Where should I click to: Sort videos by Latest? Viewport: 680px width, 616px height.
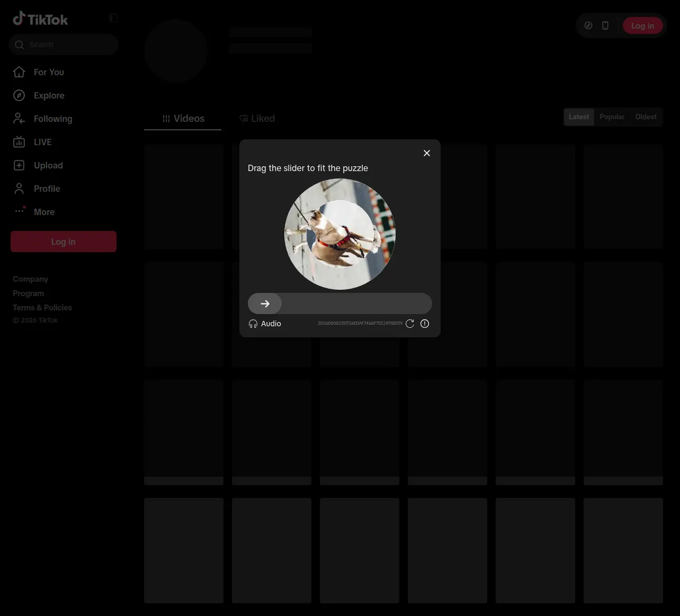pos(579,117)
